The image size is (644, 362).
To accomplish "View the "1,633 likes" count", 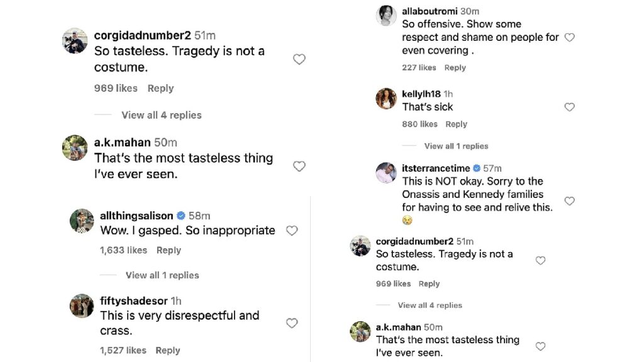I will point(123,250).
